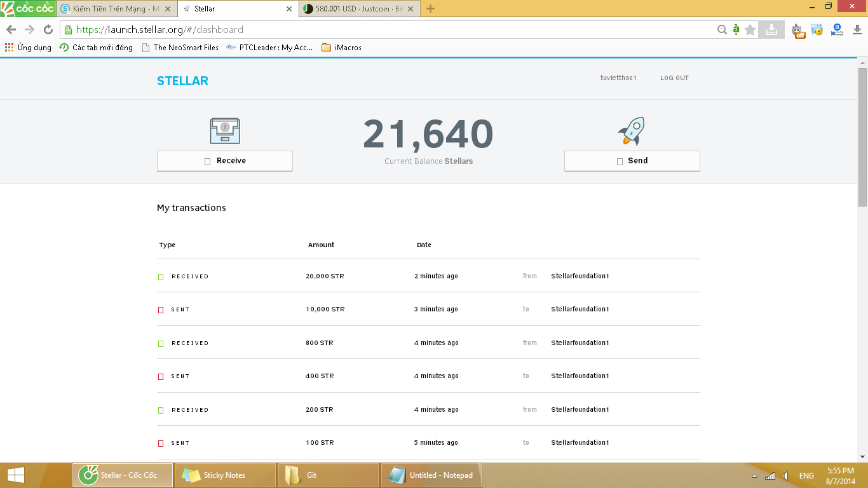
Task: Open the Git folder taskbar button
Action: (329, 475)
